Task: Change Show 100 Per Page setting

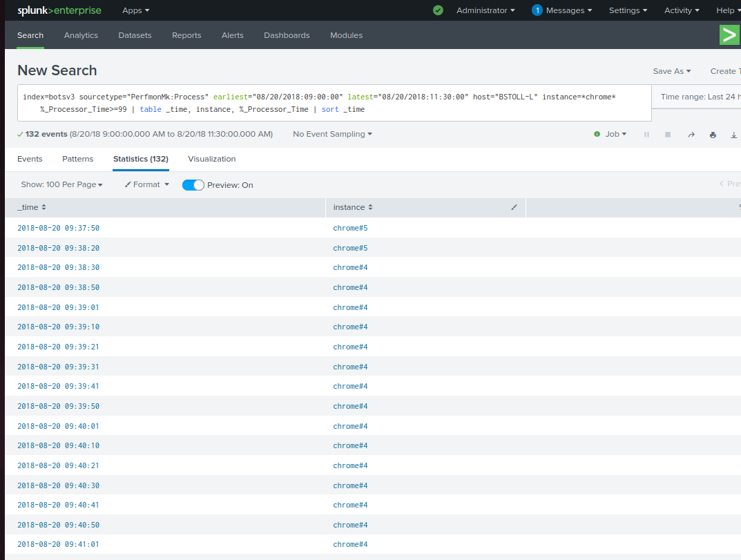Action: (x=61, y=184)
